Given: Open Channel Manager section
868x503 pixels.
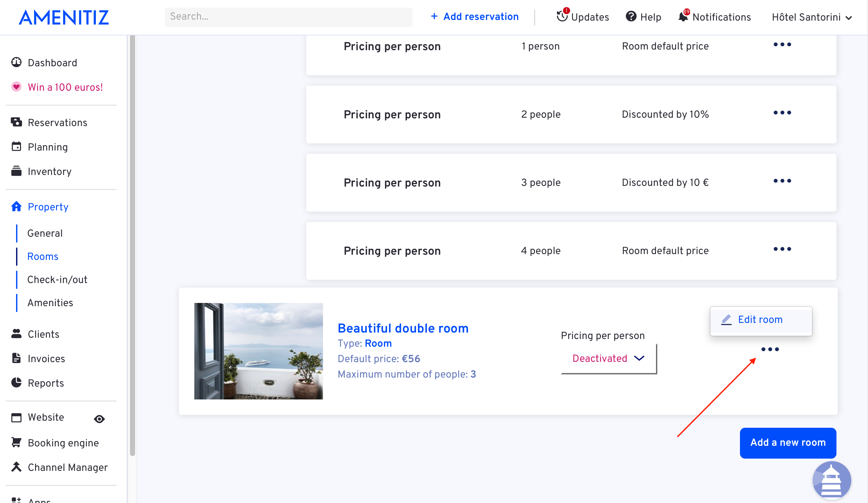Looking at the screenshot, I should pos(68,467).
